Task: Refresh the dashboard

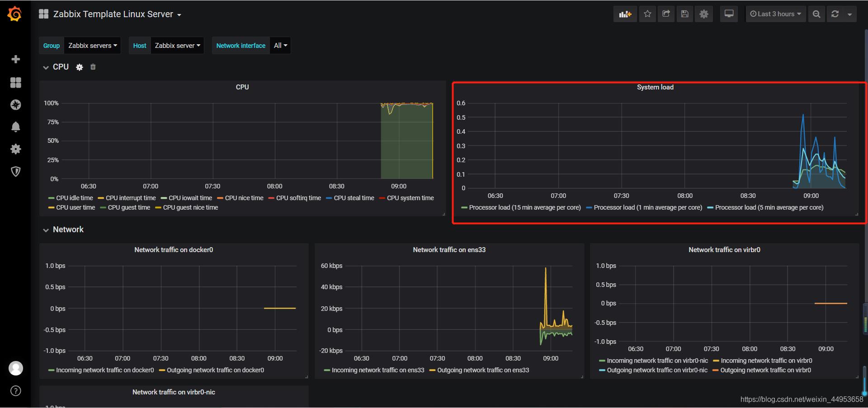Action: tap(835, 14)
